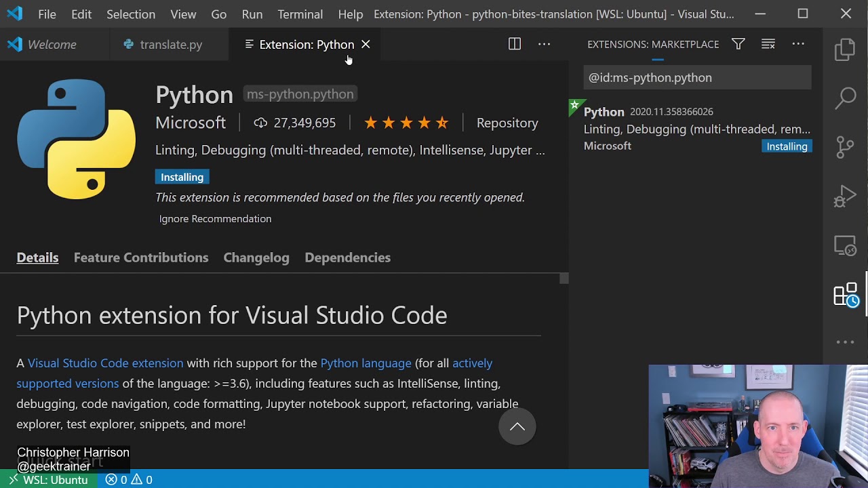868x488 pixels.
Task: Show additional views ellipsis in activity bar
Action: coord(845,342)
